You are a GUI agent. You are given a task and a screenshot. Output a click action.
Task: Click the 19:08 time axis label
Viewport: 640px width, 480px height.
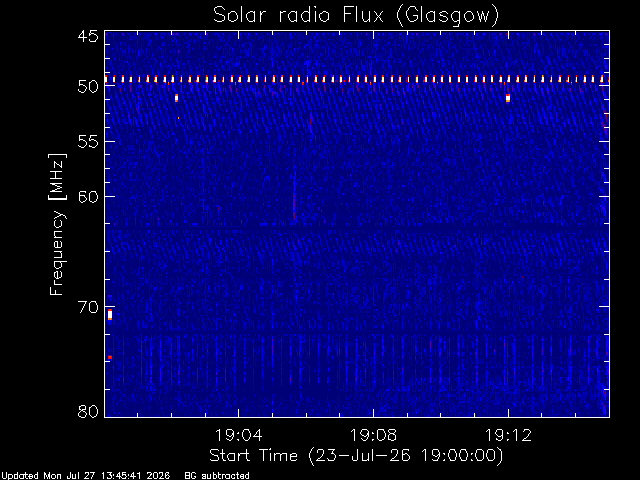373,435
